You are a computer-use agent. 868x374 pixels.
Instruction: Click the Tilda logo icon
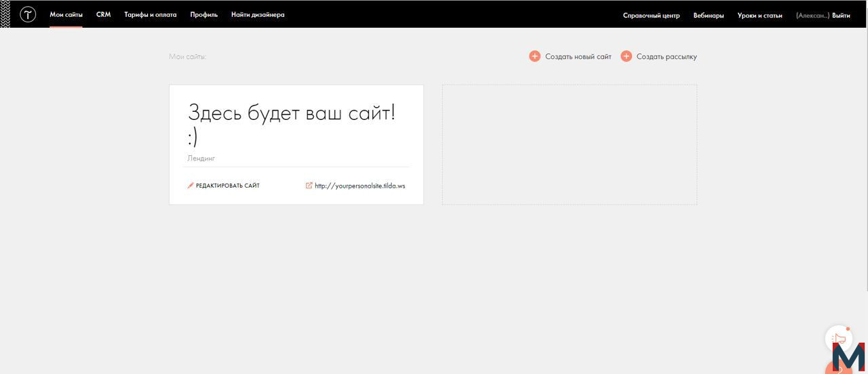28,14
